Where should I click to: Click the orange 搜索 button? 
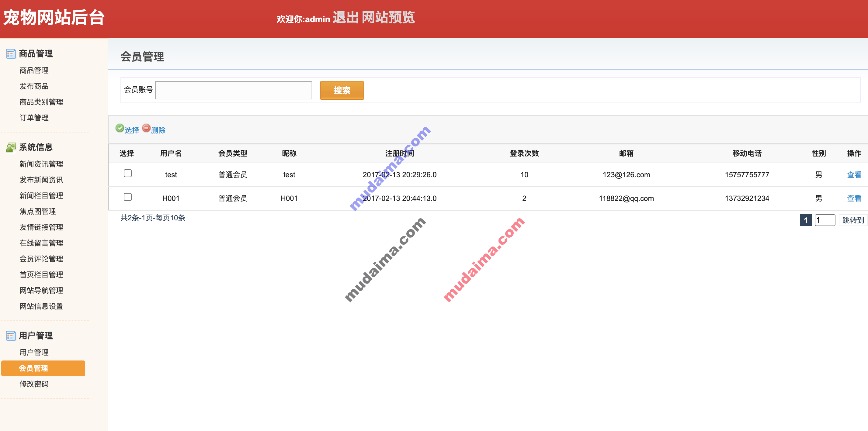342,90
